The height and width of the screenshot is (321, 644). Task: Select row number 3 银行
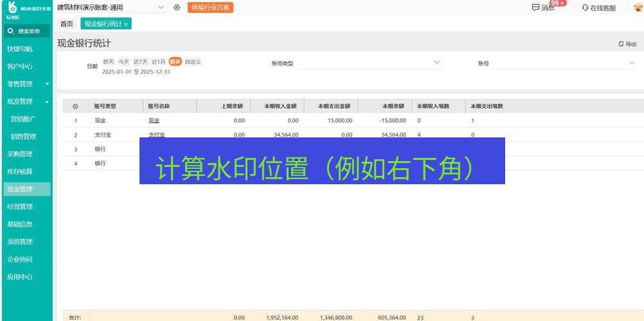pos(76,149)
